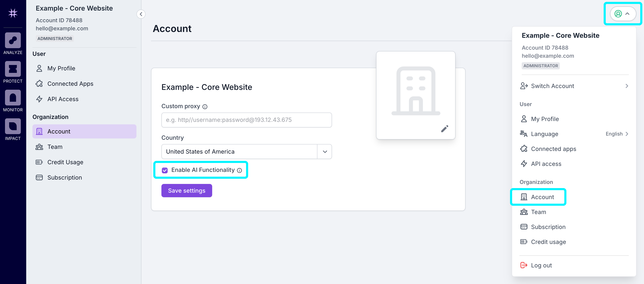This screenshot has height=284, width=644.
Task: Click the pencil edit icon on logo card
Action: 444,129
